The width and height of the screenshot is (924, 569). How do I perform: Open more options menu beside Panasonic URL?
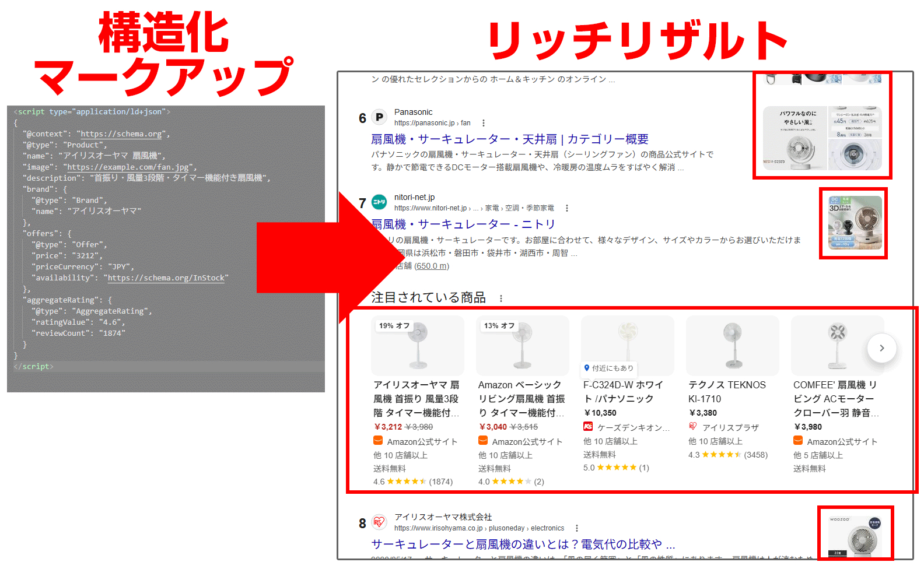(483, 123)
